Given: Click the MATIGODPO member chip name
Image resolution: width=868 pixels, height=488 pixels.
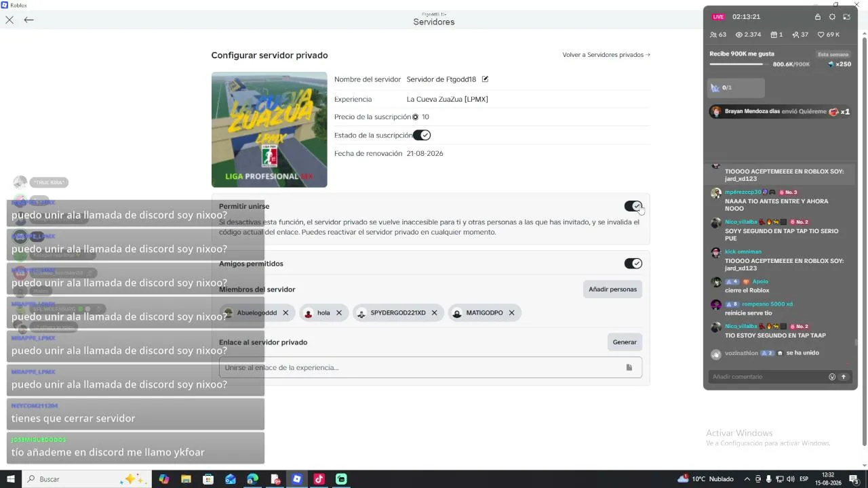Looking at the screenshot, I should 485,312.
